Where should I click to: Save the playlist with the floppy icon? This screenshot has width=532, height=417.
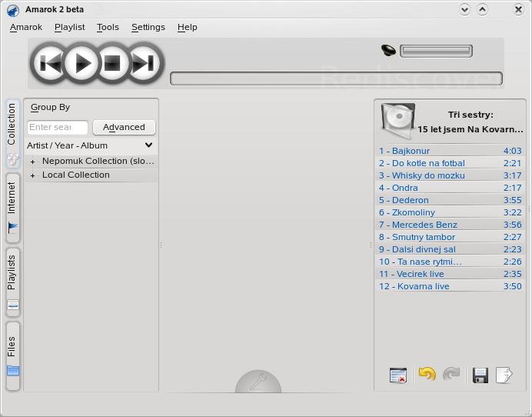pos(480,375)
